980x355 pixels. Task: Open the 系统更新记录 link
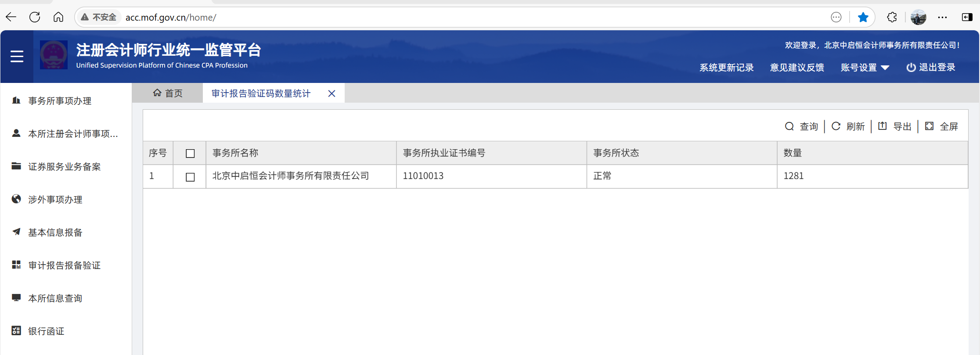click(x=726, y=68)
